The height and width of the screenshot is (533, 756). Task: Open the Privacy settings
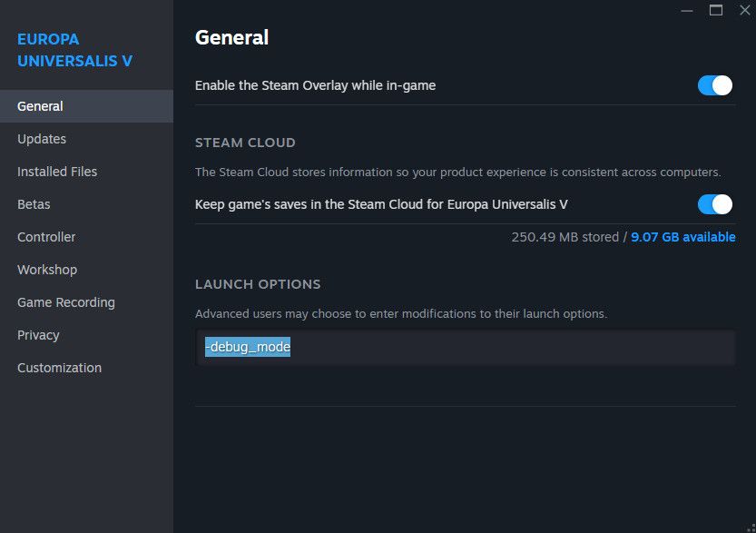[38, 335]
